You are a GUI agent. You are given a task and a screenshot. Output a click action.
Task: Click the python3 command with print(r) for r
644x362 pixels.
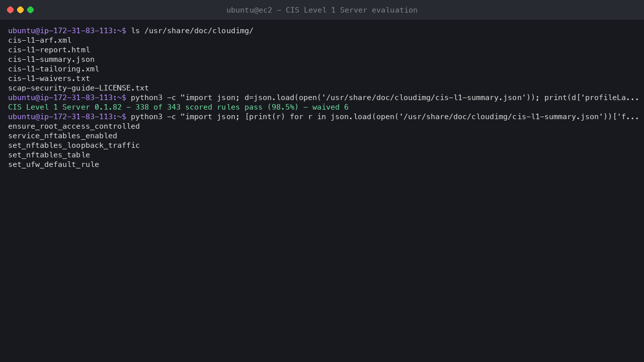[385, 117]
